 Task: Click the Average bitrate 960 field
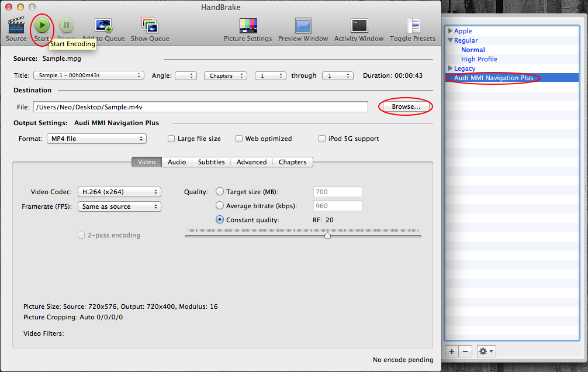click(x=337, y=206)
